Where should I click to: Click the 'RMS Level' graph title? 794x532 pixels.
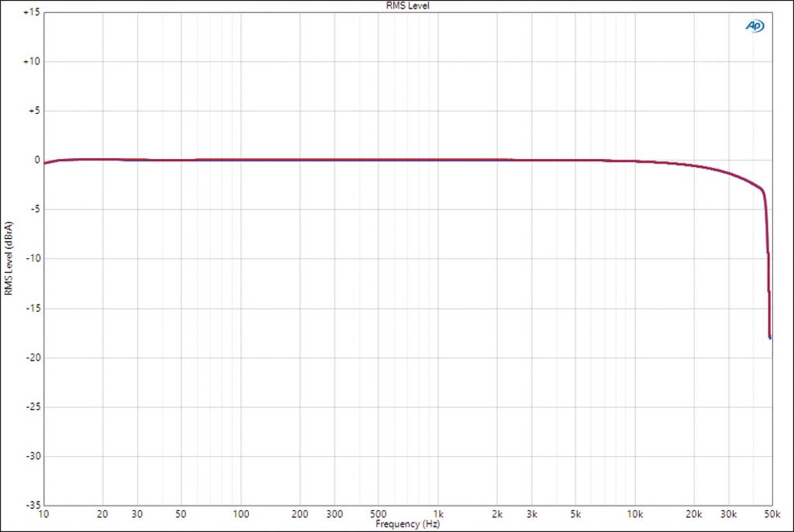point(408,5)
